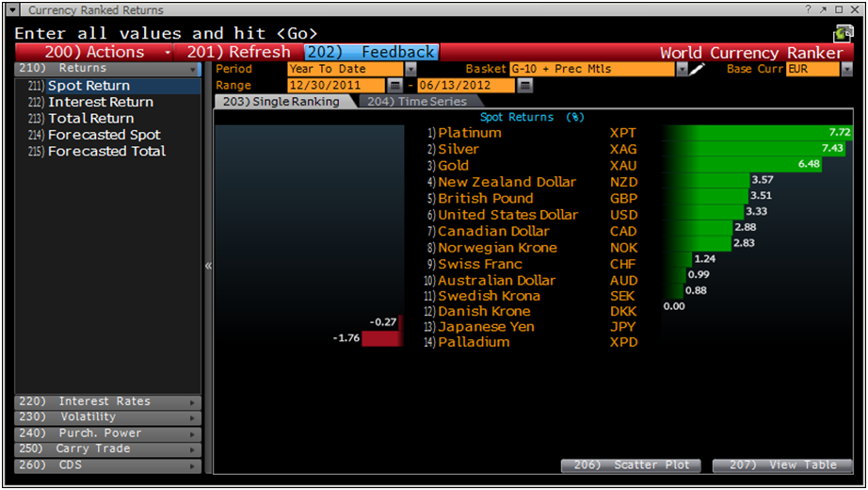Select 211) Spot Return
868x490 pixels.
click(x=108, y=86)
